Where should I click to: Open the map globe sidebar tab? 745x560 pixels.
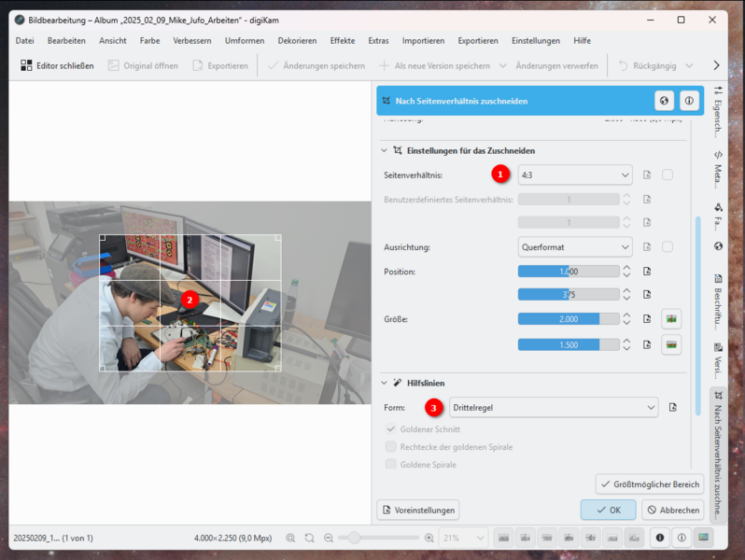point(718,246)
